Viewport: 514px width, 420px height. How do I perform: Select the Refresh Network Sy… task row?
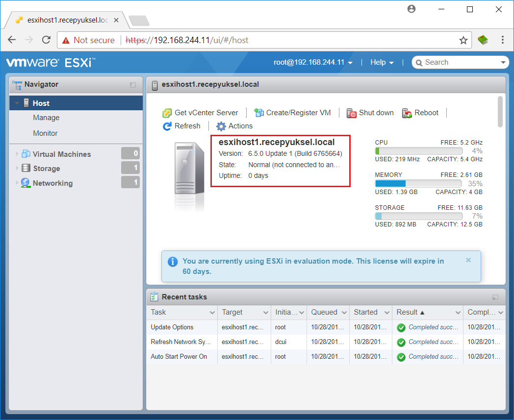(326, 342)
